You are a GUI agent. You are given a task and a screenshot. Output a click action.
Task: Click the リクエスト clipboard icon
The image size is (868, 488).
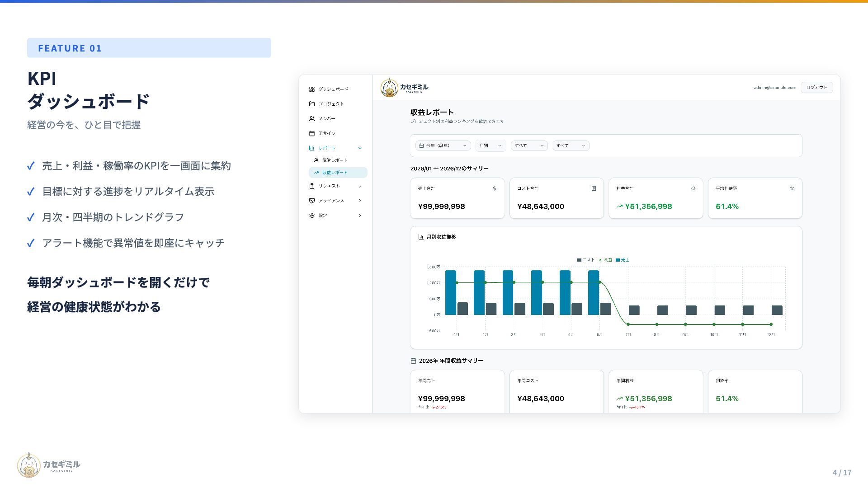311,186
